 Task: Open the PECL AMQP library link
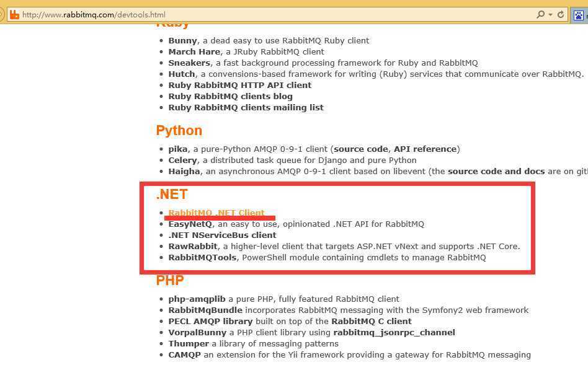pyautogui.click(x=210, y=322)
